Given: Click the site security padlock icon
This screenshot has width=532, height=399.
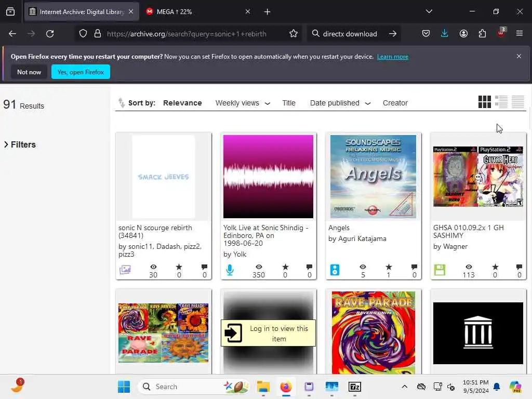Looking at the screenshot, I should click(98, 34).
